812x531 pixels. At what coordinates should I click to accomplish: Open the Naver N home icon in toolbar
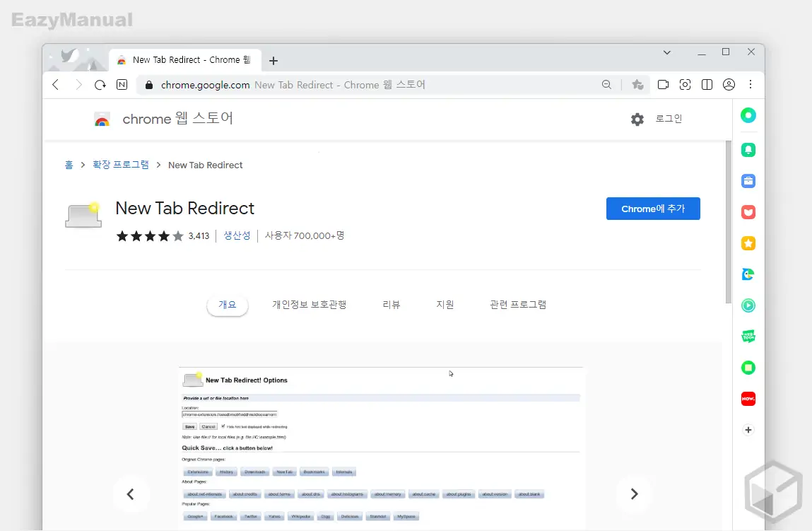pyautogui.click(x=122, y=84)
